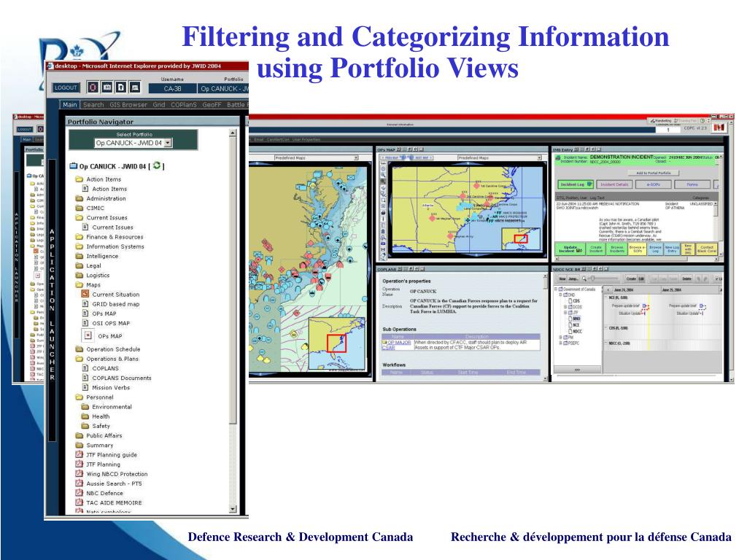This screenshot has width=747, height=560.
Task: Click the zoom slider in the schedule toolbar
Action: point(605,279)
